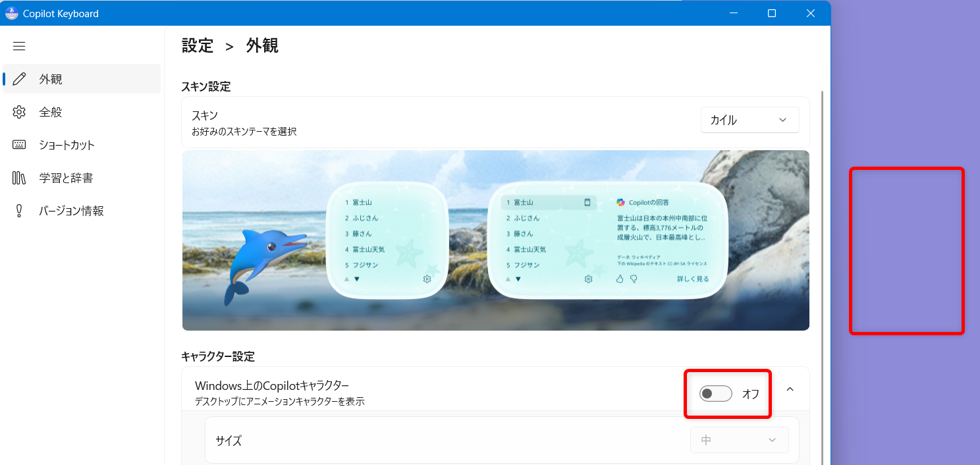Click the スキン設定 heading
This screenshot has height=465, width=980.
[x=206, y=86]
